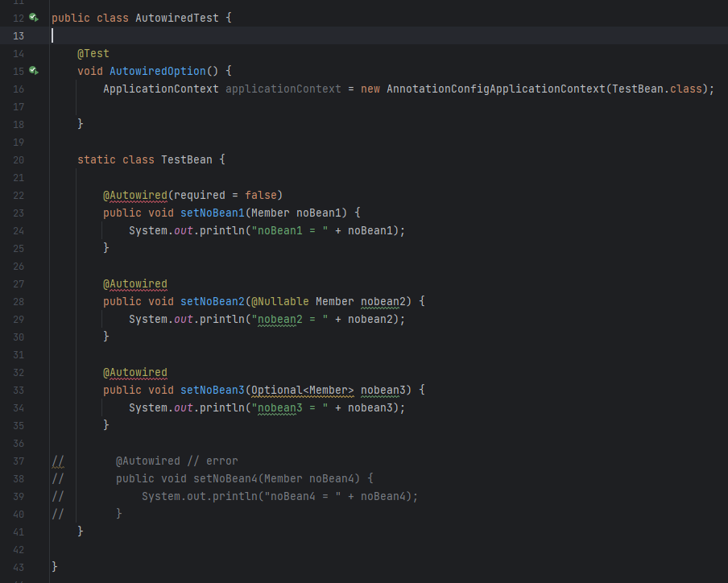Click the @Nullable annotation

[280, 302]
